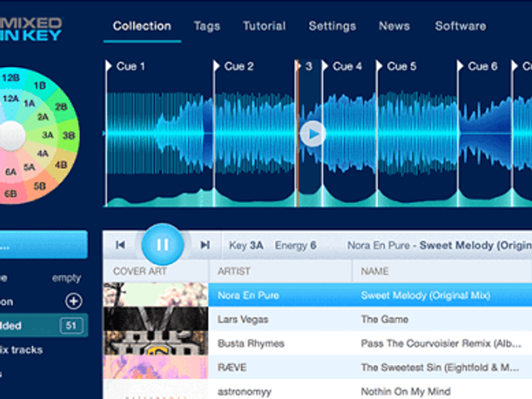Screen dimensions: 532x399
Task: Select 3A on the Camelot wheel
Action: 48,136
